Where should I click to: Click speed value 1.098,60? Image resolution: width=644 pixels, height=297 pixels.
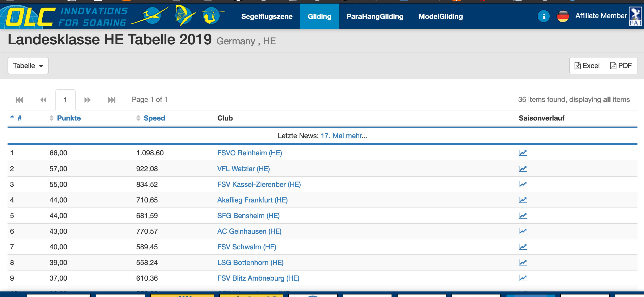click(150, 153)
